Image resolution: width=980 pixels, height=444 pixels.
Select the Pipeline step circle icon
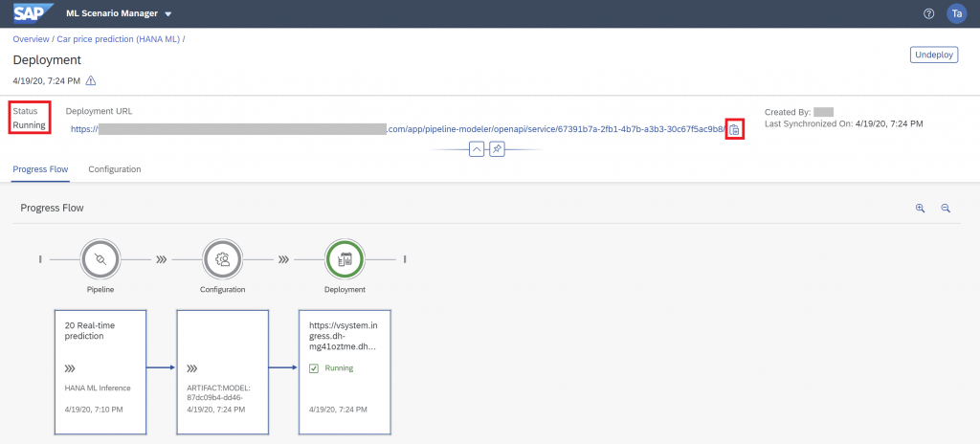100,259
